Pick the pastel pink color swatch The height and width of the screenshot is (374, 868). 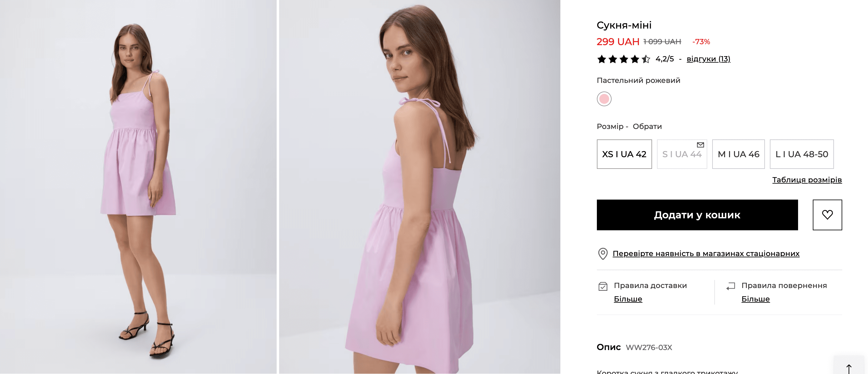point(604,99)
